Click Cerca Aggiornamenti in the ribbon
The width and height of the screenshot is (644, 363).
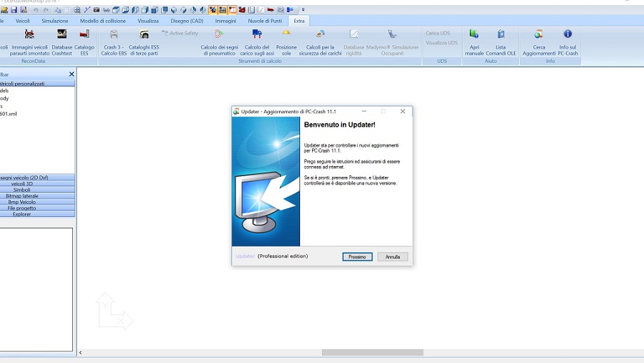tap(539, 42)
